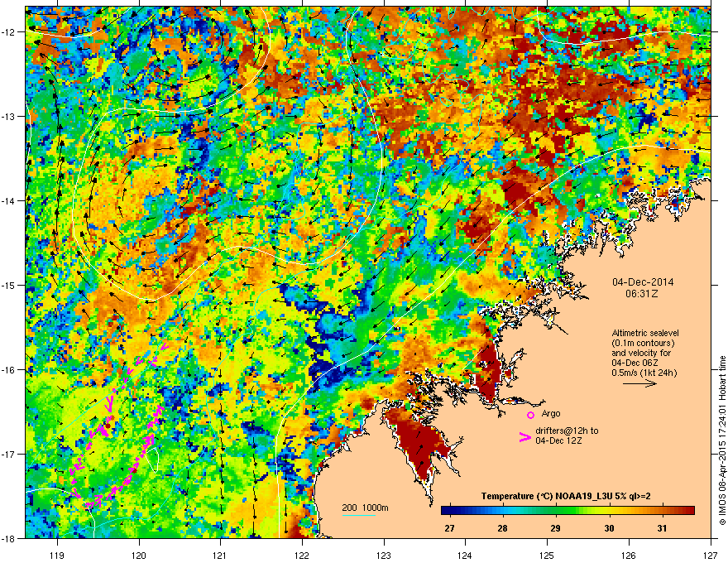Click the longitude axis label 126
The height and width of the screenshot is (563, 728).
tap(629, 555)
